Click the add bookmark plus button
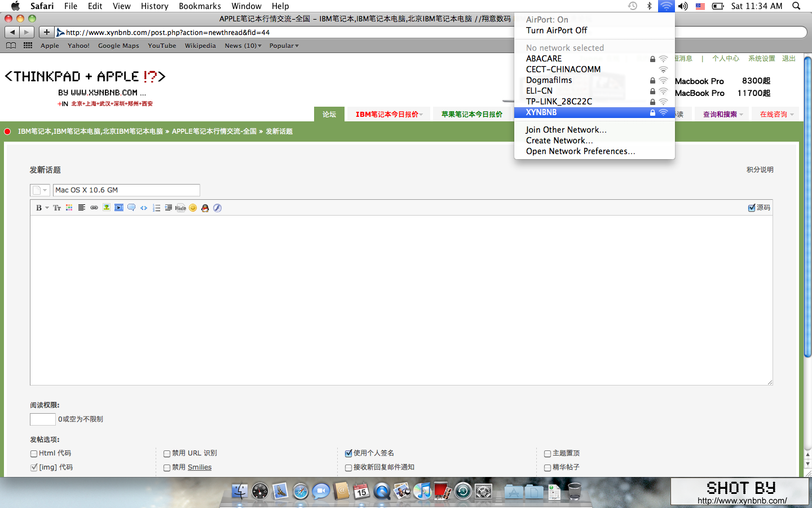812x508 pixels. pos(47,32)
